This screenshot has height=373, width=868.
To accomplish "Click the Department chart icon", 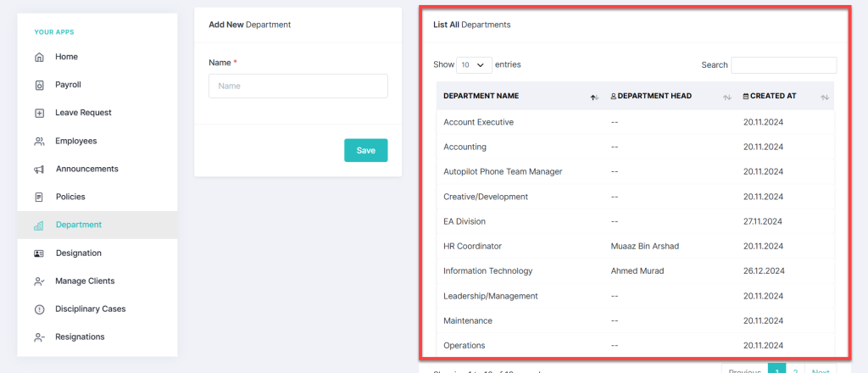I will tap(39, 225).
